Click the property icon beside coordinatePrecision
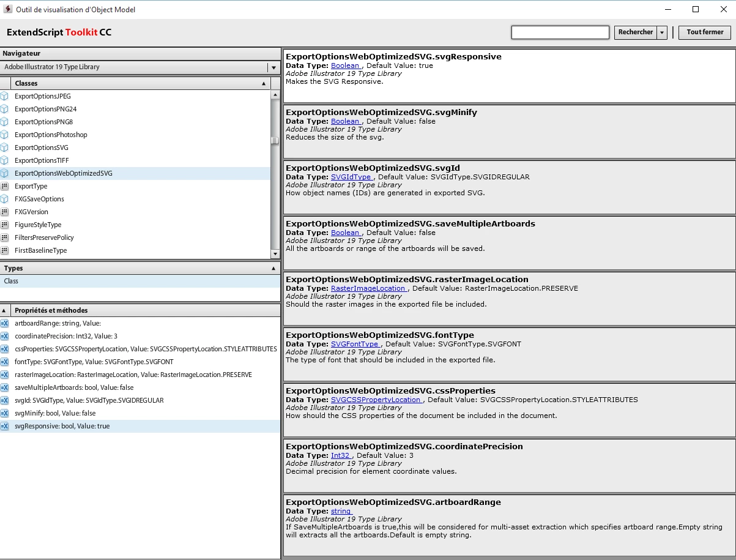This screenshot has height=560, width=736. click(x=4, y=336)
